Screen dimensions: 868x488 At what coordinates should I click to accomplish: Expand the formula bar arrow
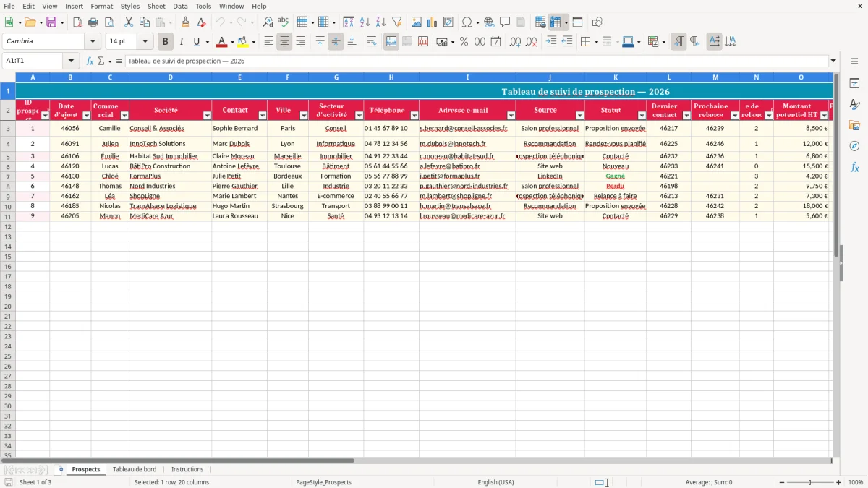point(833,61)
